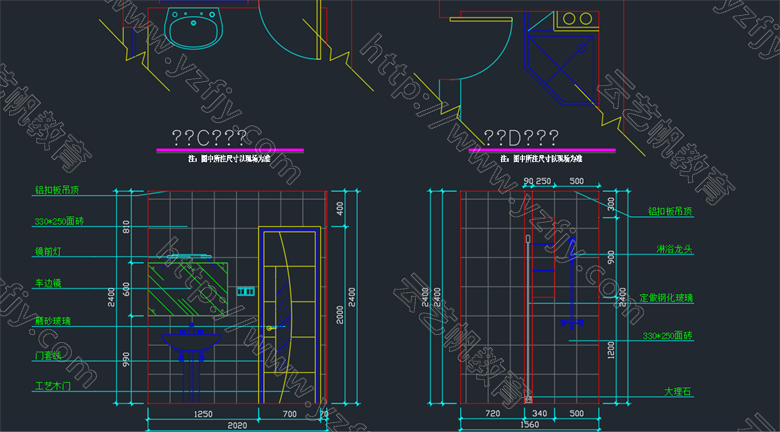780x432 pixels.
Task: Click the note text under D title
Action: tap(541, 159)
